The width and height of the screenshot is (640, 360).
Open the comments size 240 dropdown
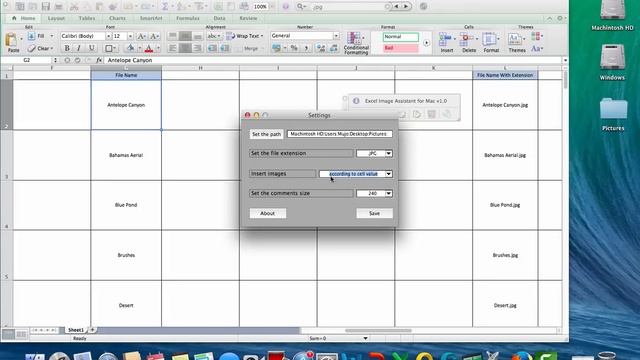coord(389,193)
